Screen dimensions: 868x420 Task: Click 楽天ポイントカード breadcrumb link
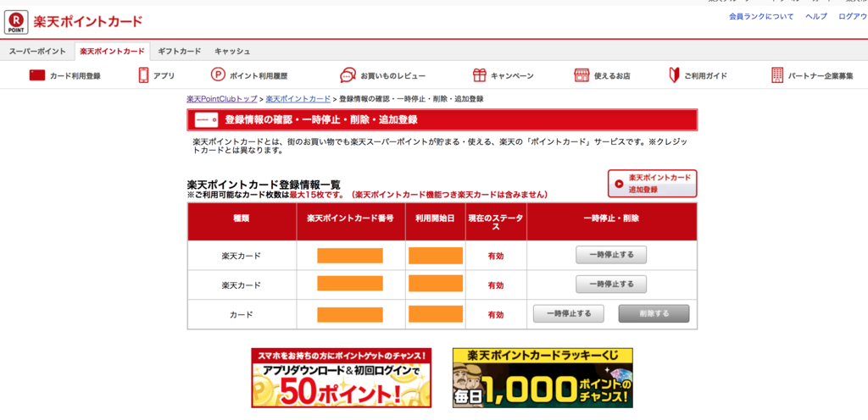point(298,99)
